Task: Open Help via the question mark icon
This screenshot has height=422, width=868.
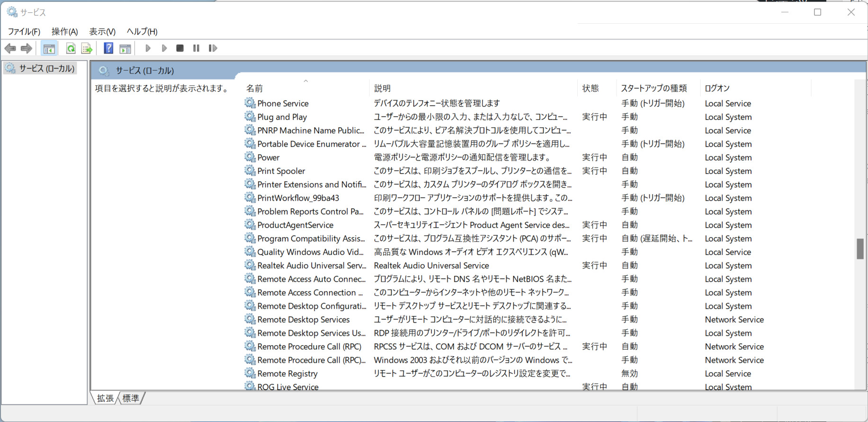Action: [x=108, y=48]
